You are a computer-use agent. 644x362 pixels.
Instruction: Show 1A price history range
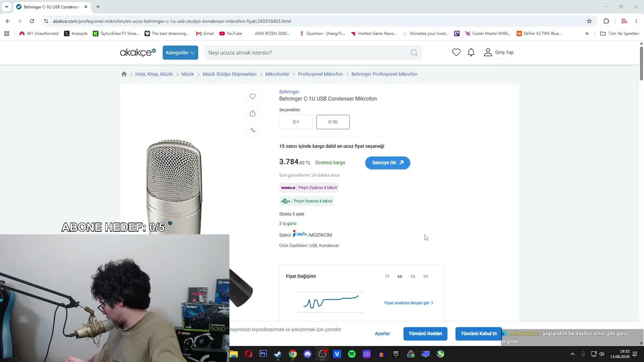tap(413, 277)
